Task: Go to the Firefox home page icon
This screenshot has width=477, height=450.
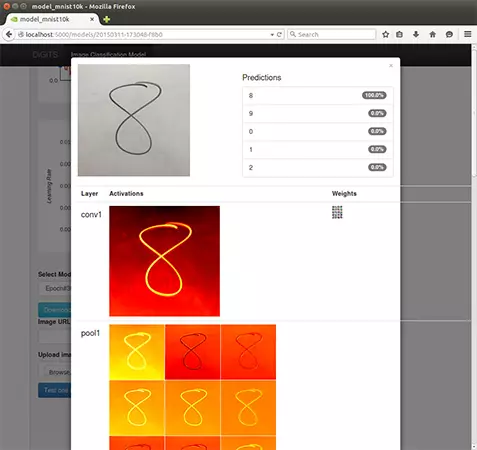Action: coord(433,34)
